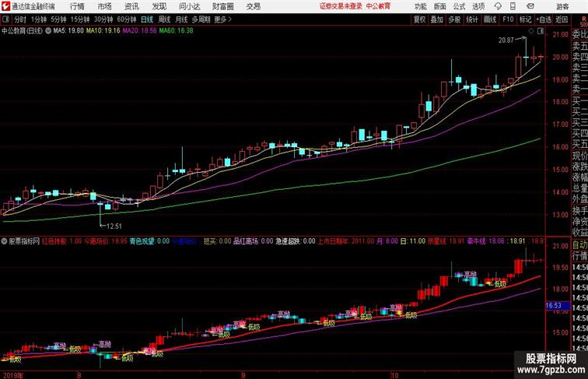This screenshot has width=588, height=379.
Task: Toggle right side panel icon near diamond
Action: click(x=541, y=31)
